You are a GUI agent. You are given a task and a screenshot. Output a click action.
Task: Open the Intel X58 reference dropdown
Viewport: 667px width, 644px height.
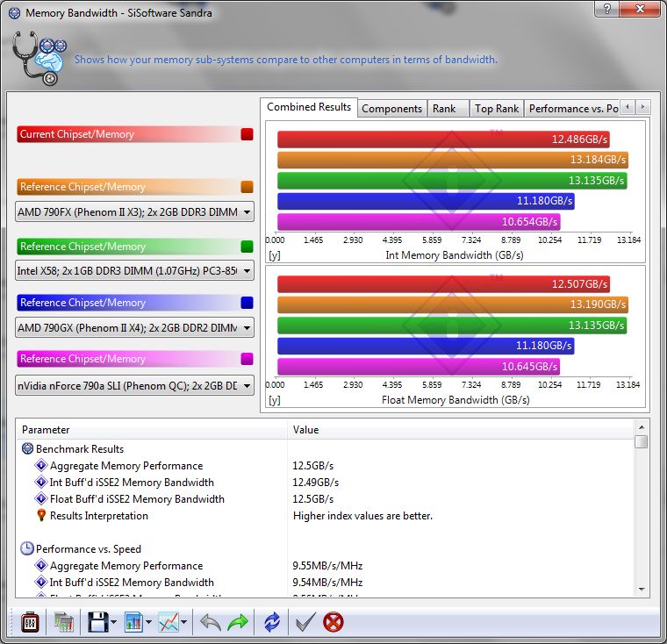[x=134, y=270]
